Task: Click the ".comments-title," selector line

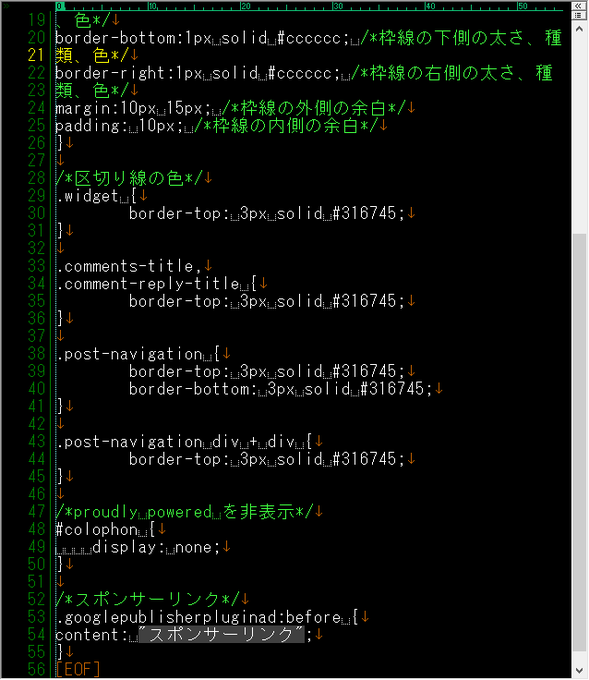Action: (129, 266)
